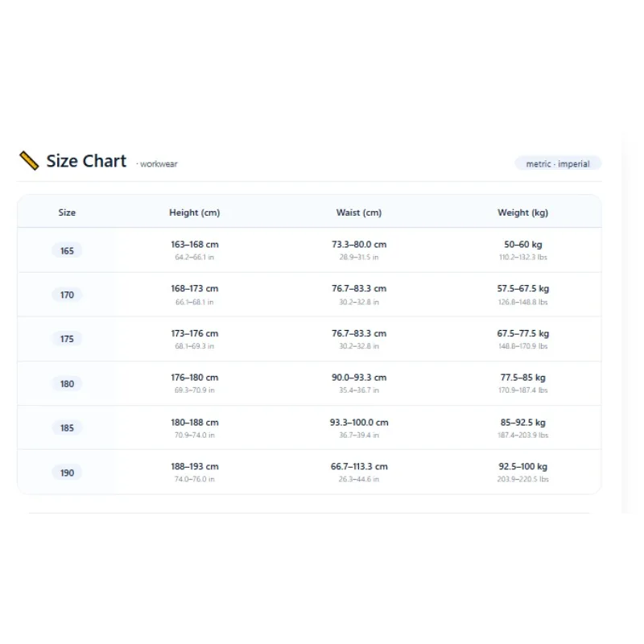Click the Size Chart heading text
Viewport: 644px width, 644px height.
[x=86, y=160]
